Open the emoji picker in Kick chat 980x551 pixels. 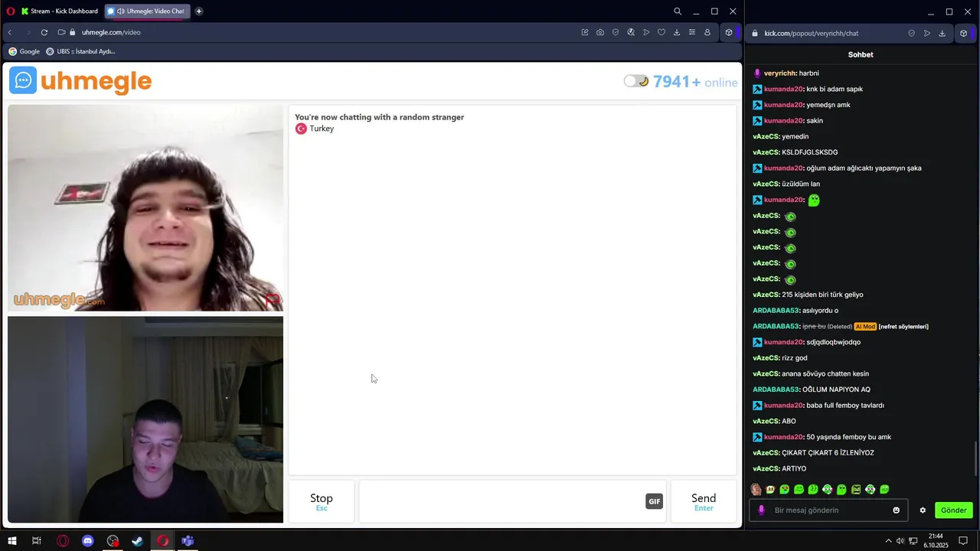click(897, 510)
